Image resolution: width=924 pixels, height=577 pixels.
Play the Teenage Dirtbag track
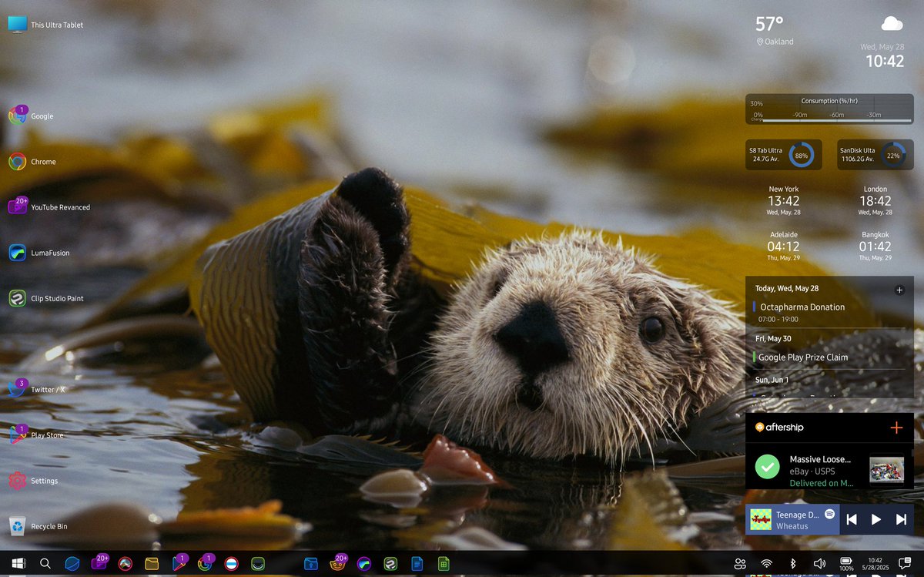click(x=876, y=519)
